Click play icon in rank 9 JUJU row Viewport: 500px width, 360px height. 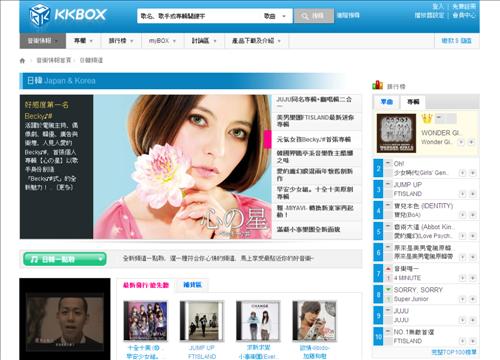pyautogui.click(x=462, y=320)
